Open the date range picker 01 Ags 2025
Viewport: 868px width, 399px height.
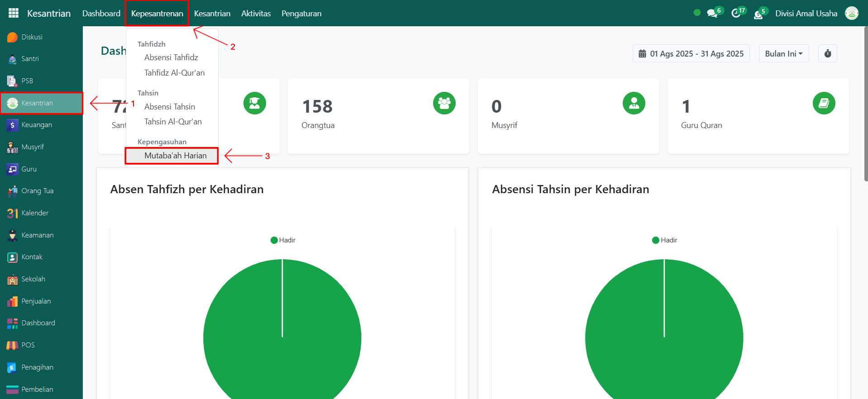691,53
